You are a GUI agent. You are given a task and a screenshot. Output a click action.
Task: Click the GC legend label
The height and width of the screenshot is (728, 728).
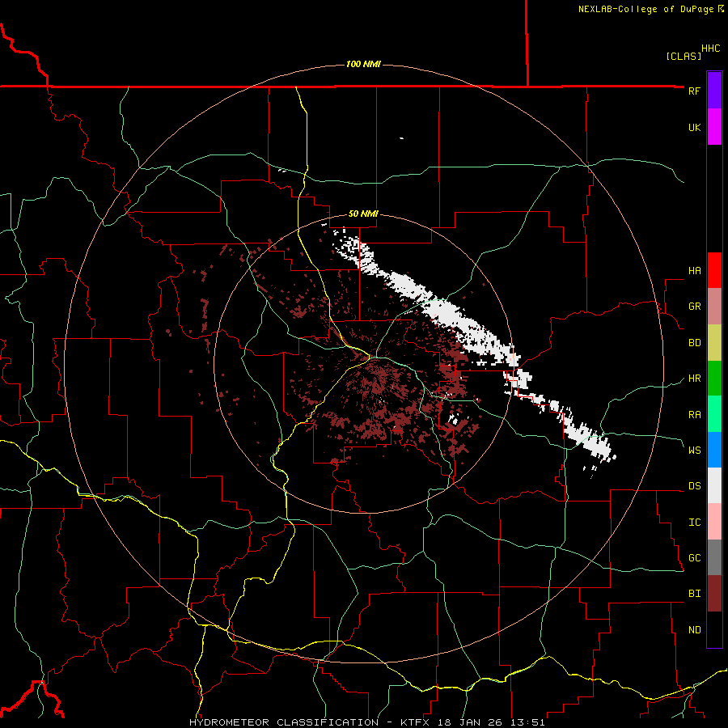pyautogui.click(x=694, y=557)
